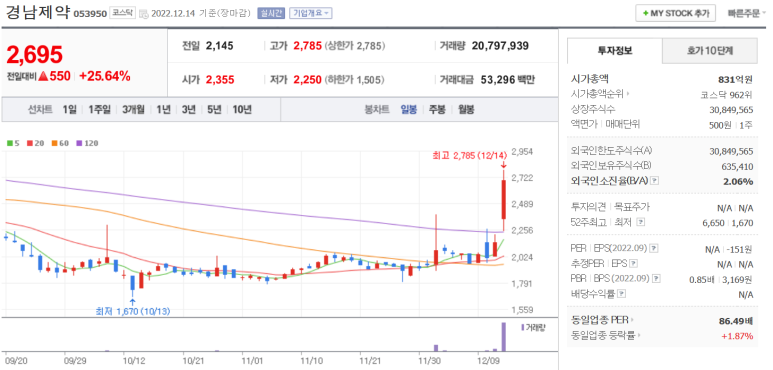Select the 3년 line chart period
773x370 pixels.
(189, 109)
